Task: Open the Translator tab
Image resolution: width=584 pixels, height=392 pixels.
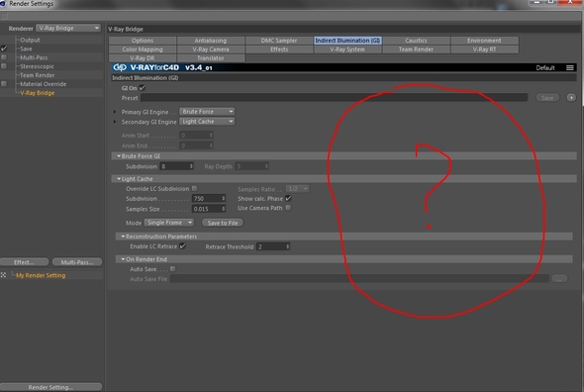Action: (x=211, y=58)
